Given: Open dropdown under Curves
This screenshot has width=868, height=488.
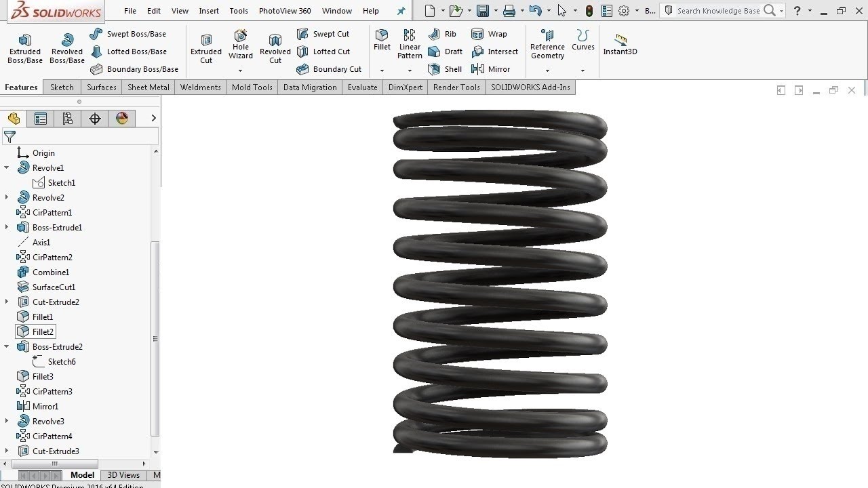Looking at the screenshot, I should click(x=583, y=70).
